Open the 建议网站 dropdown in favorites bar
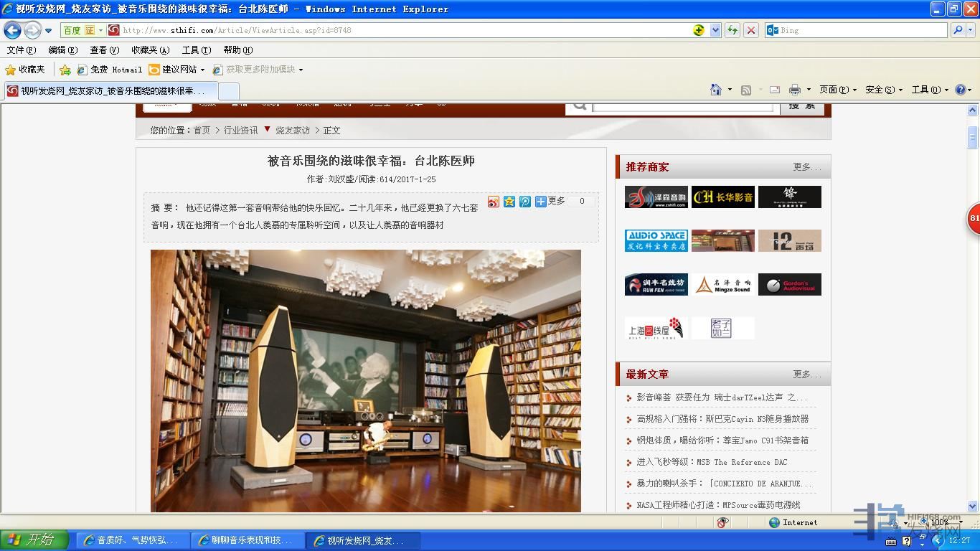This screenshot has width=980, height=551. (203, 70)
